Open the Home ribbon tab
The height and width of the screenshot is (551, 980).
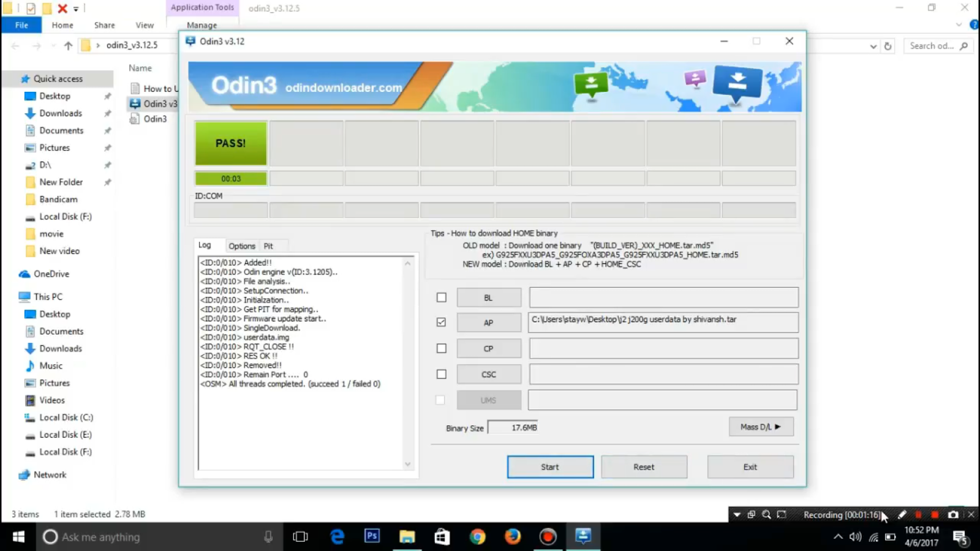(62, 25)
